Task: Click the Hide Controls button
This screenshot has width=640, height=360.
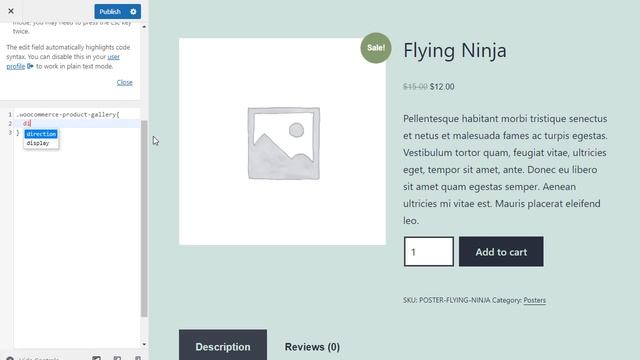Action: point(33,358)
